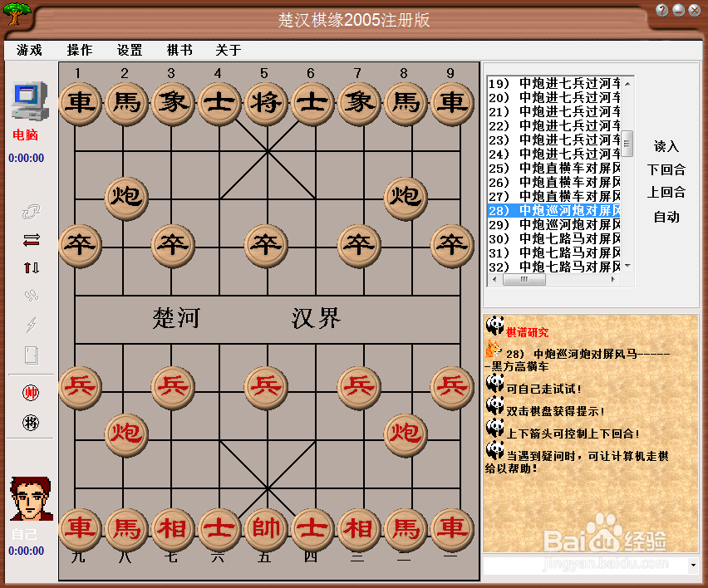Select the black 炮 on file 2
708x588 pixels.
point(126,198)
